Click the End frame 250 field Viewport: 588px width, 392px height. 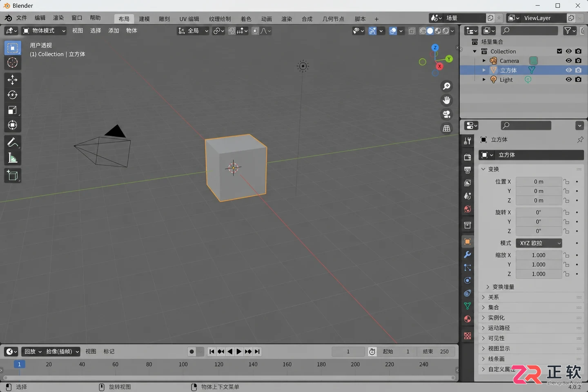[436, 352]
